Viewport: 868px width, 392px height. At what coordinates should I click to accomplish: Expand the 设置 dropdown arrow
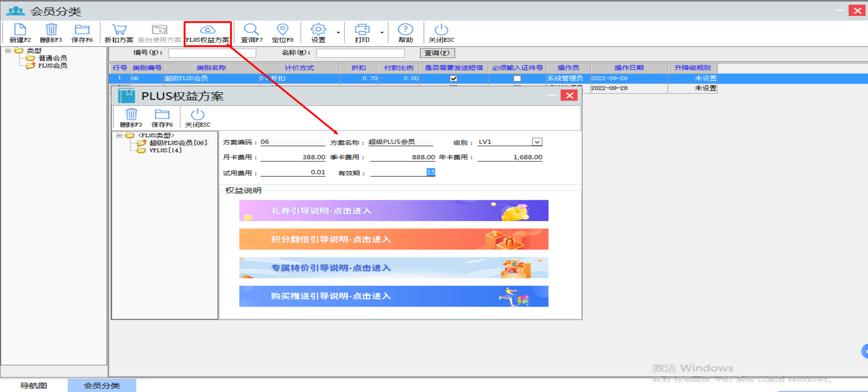coord(338,33)
